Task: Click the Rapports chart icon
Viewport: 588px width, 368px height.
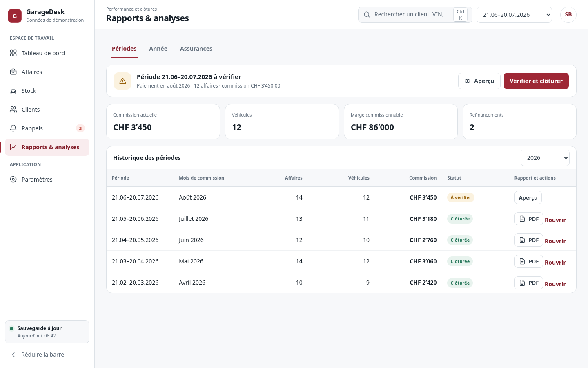Action: point(13,147)
